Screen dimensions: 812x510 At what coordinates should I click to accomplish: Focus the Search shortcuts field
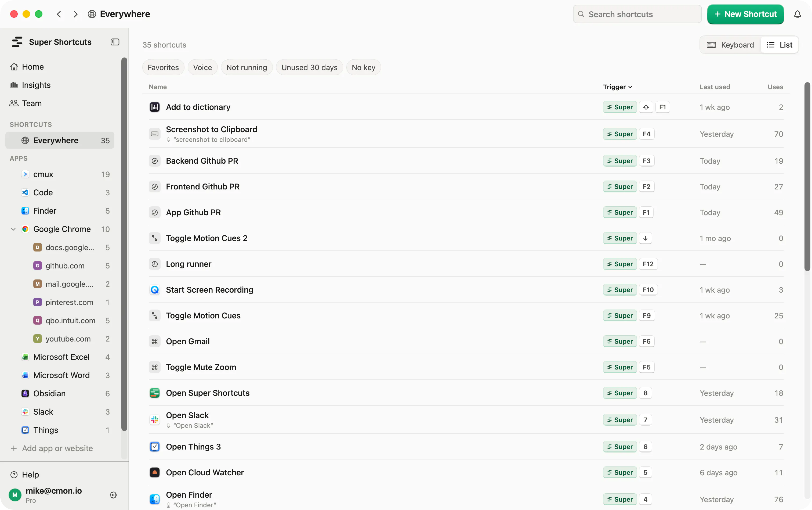point(637,14)
